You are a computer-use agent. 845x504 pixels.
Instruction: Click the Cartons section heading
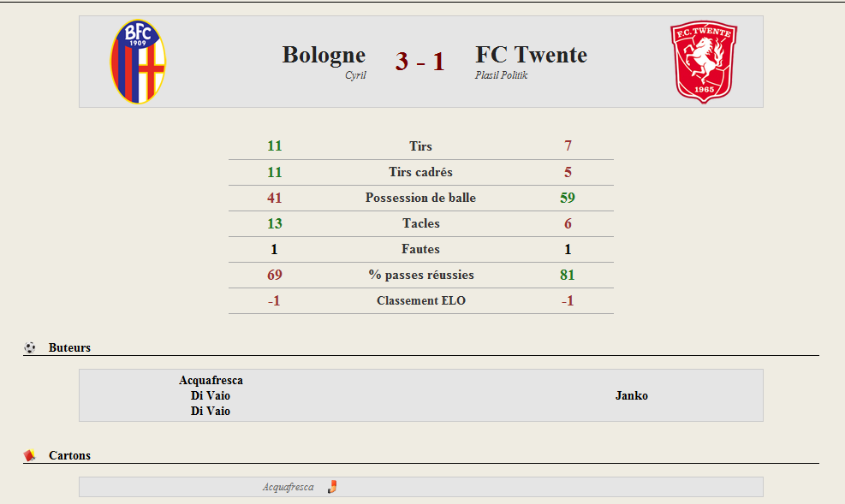(69, 455)
